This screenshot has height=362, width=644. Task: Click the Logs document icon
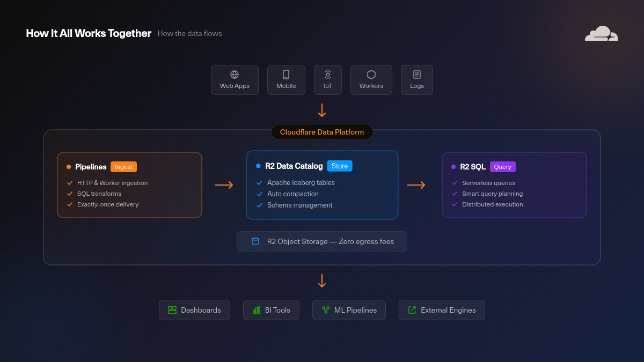[x=417, y=75]
